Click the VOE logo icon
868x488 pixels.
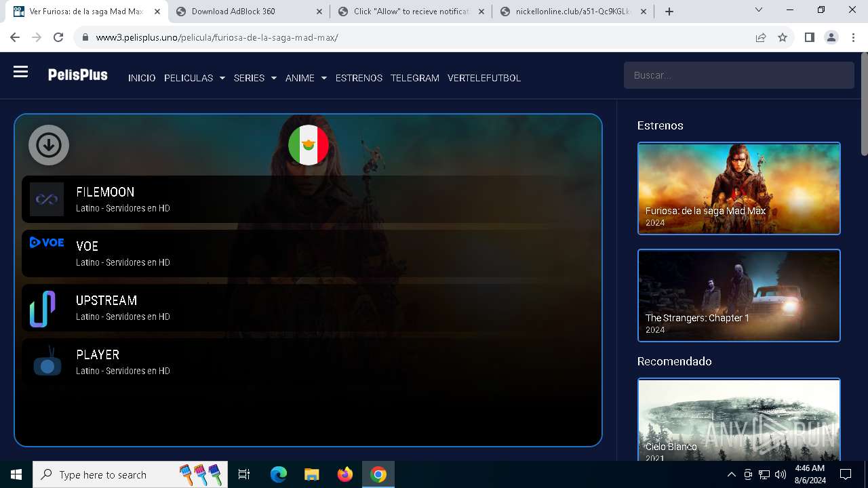pos(47,243)
